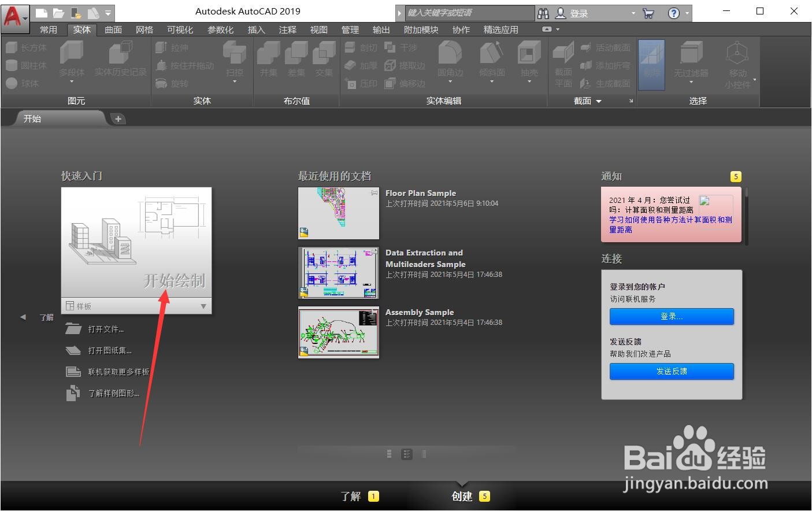Click the Add Jog (添加折弯) tool
812x511 pixels.
(x=605, y=65)
